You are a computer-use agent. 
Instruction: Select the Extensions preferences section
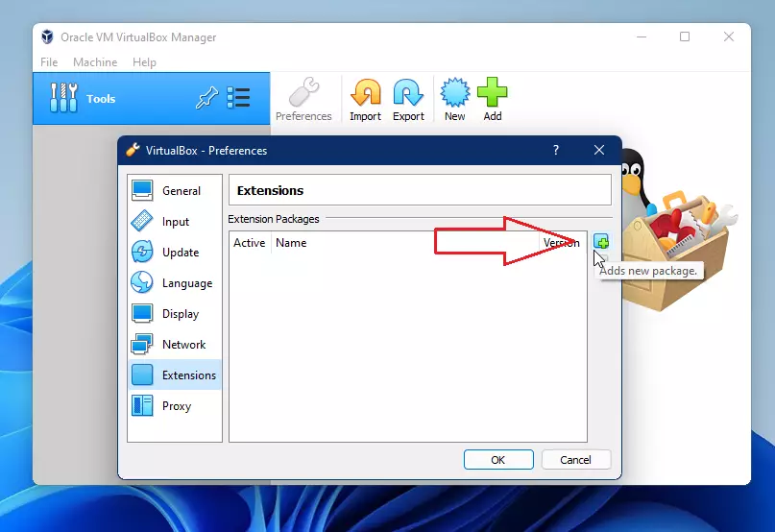point(175,375)
